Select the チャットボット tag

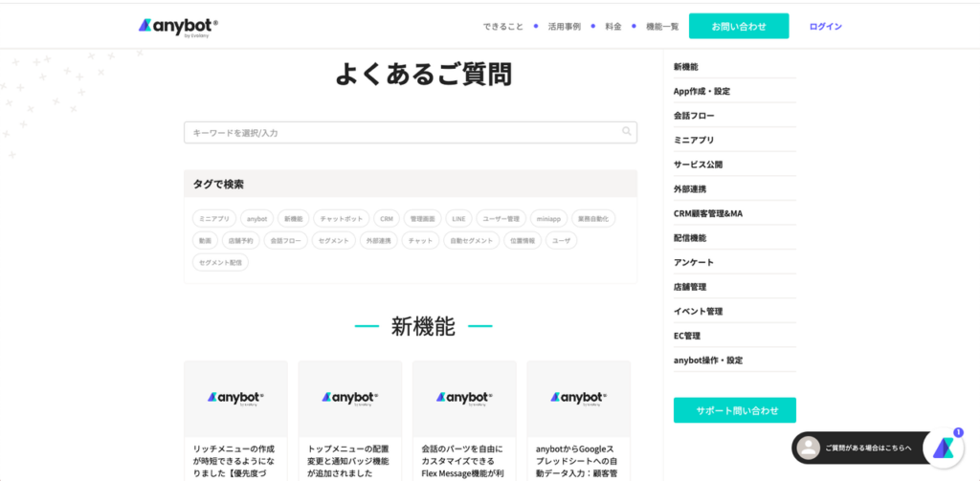click(341, 219)
